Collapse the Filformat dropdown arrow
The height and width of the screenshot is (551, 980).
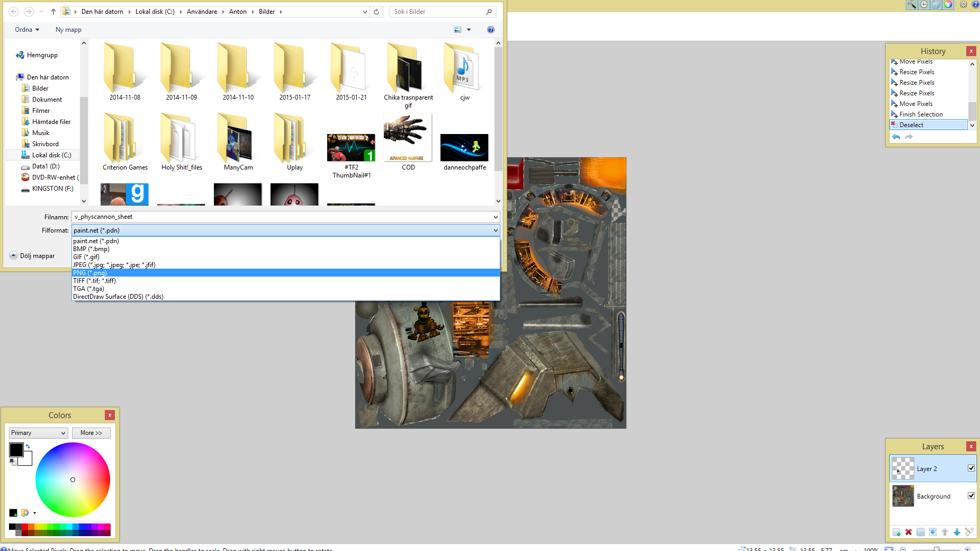tap(496, 230)
